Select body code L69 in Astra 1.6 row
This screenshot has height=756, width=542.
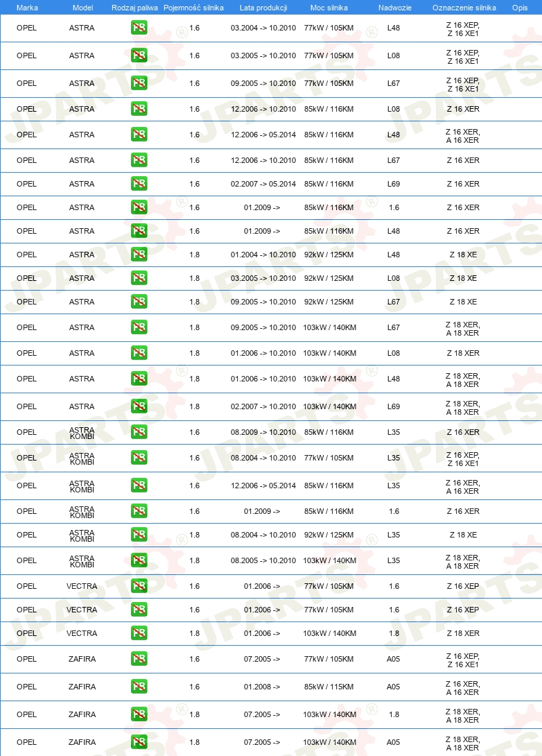click(394, 184)
